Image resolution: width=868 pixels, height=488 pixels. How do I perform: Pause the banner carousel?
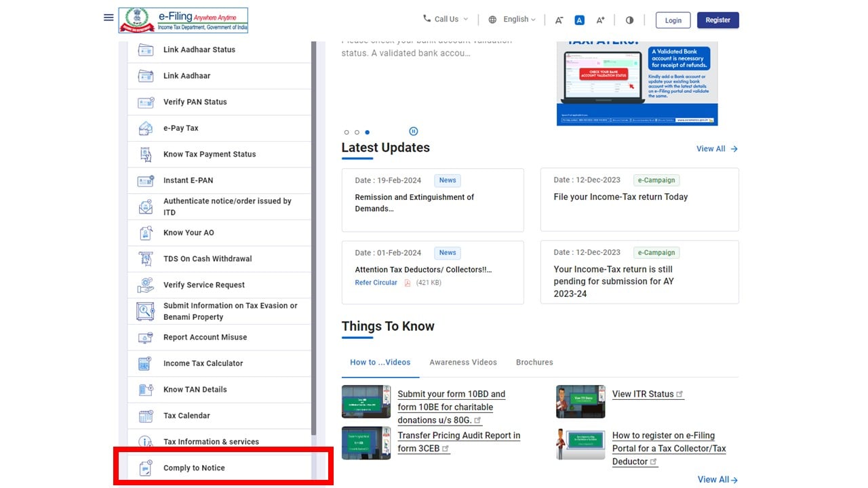414,131
